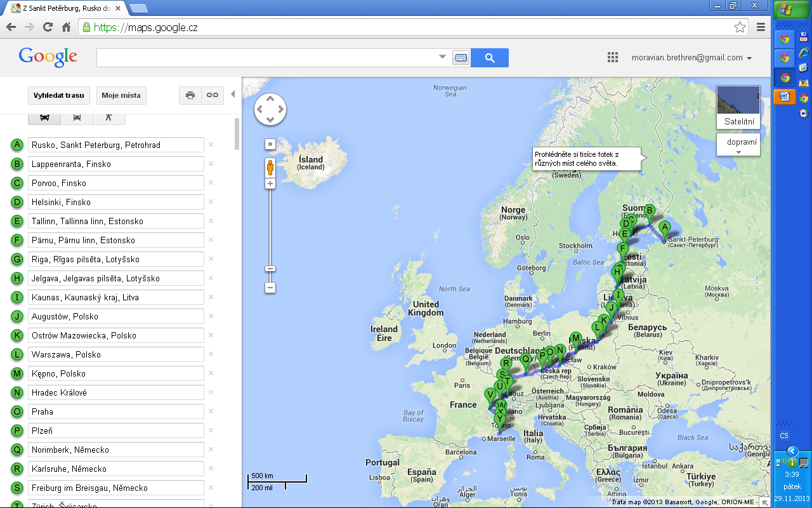The height and width of the screenshot is (508, 812).
Task: Open moravian.brethren@gmail.com account menu
Action: (x=691, y=58)
